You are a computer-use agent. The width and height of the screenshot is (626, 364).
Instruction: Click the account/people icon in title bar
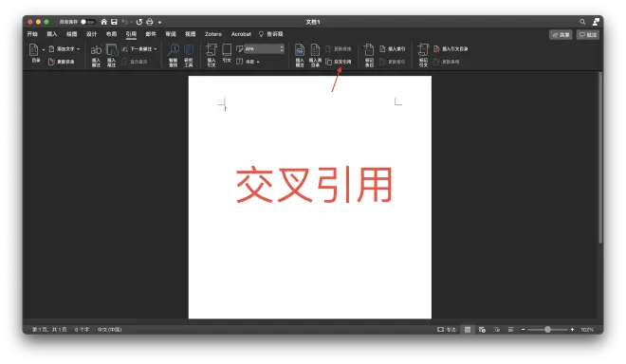pos(596,22)
